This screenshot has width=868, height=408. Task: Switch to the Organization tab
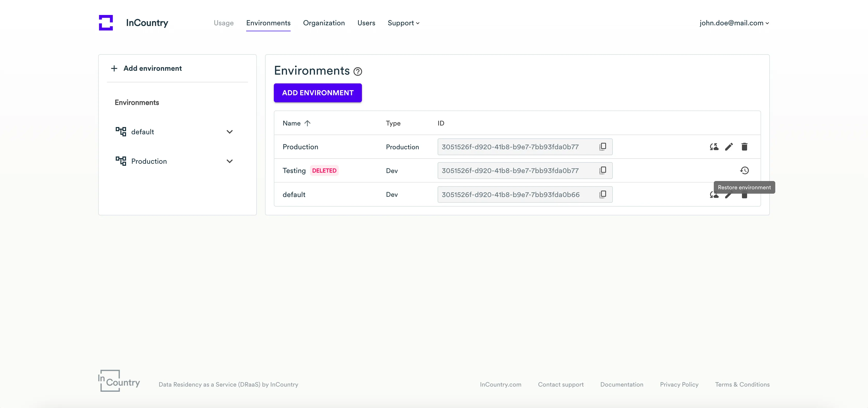coord(323,23)
